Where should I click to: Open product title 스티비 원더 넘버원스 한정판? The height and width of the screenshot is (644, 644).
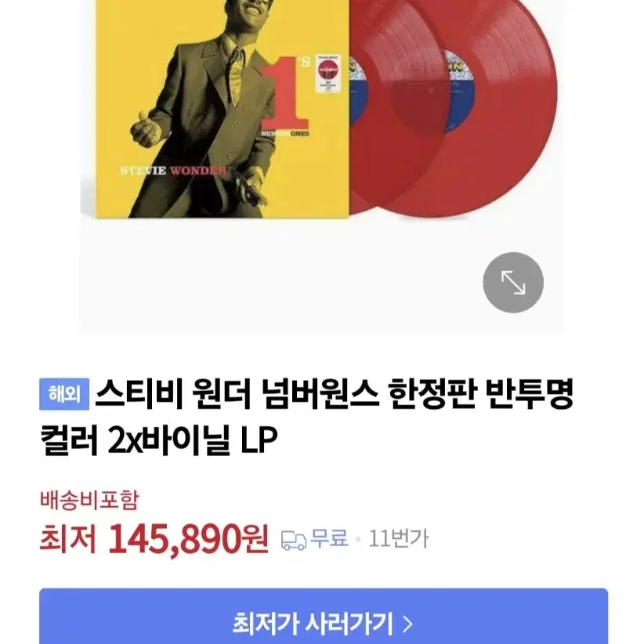point(285,394)
